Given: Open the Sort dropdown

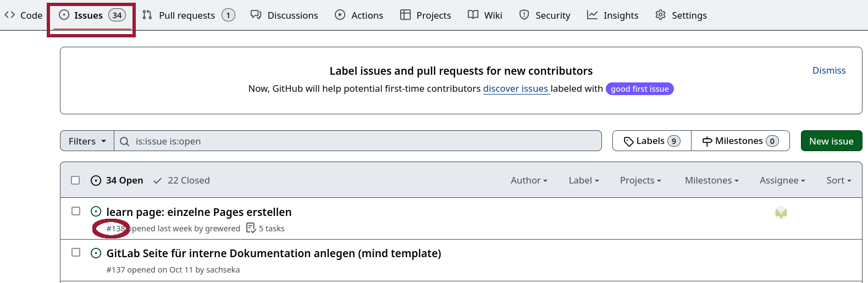Looking at the screenshot, I should coord(839,180).
